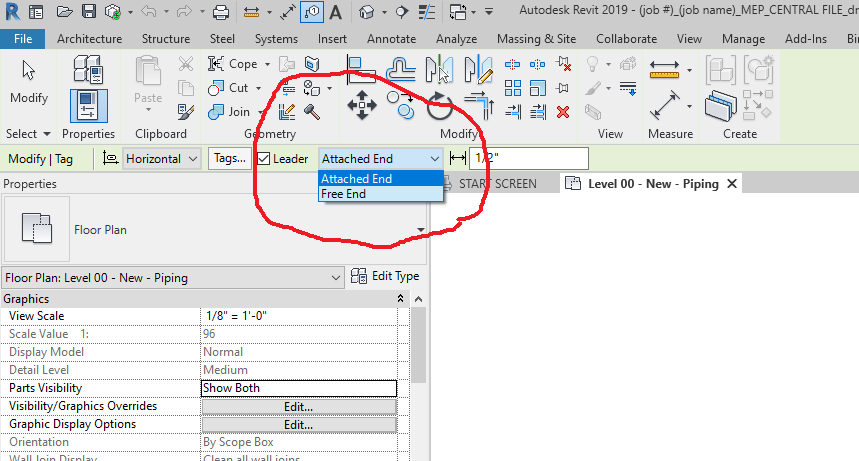
Task: Toggle the Leader checkbox
Action: (x=264, y=159)
